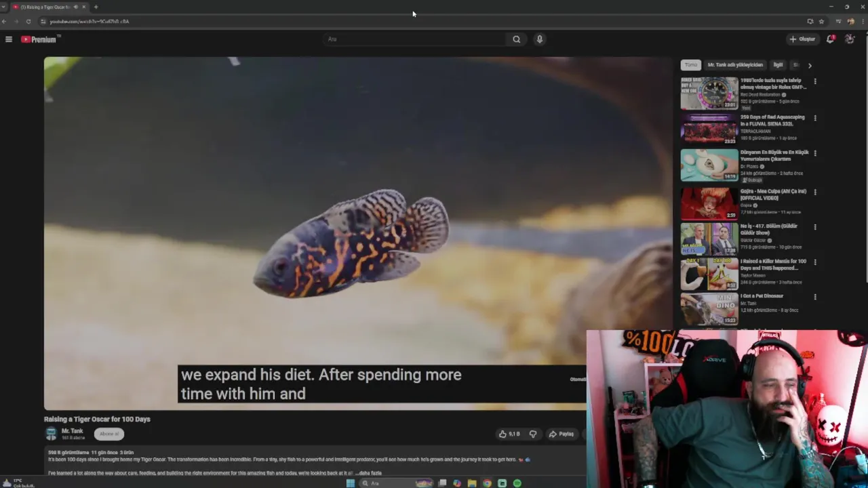Screen dimensions: 868x488
Task: Open the weather widget in taskbar
Action: point(17,483)
